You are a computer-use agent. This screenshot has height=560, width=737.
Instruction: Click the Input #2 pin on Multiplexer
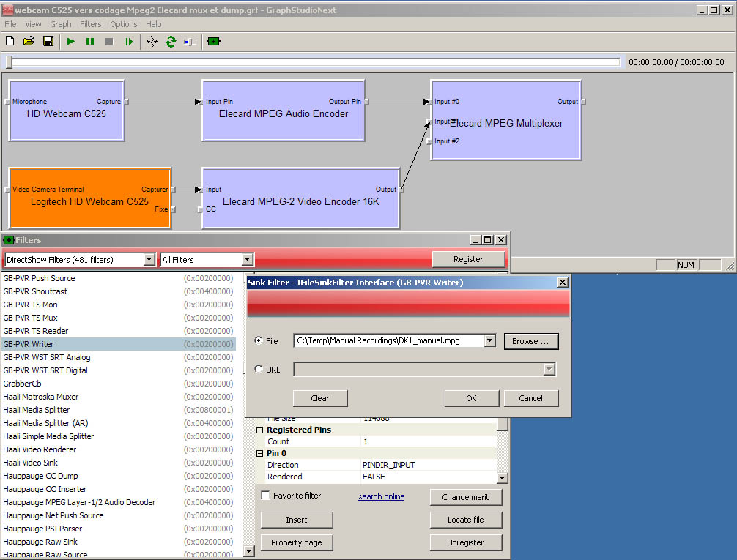429,141
